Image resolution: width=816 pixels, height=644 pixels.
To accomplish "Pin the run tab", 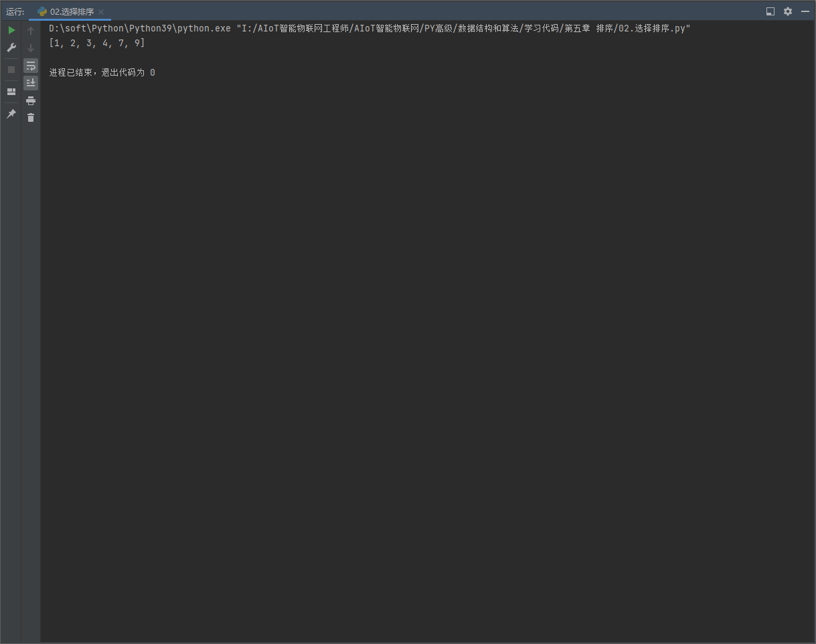I will (x=11, y=114).
